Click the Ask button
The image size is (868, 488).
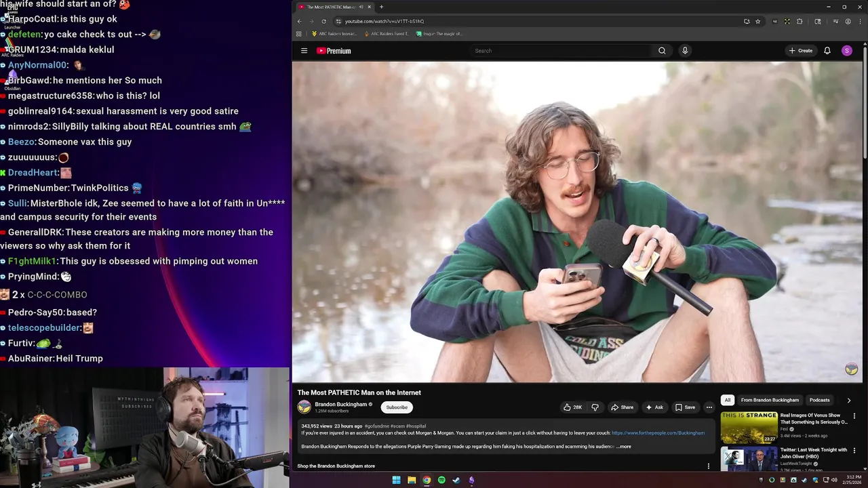coord(654,407)
